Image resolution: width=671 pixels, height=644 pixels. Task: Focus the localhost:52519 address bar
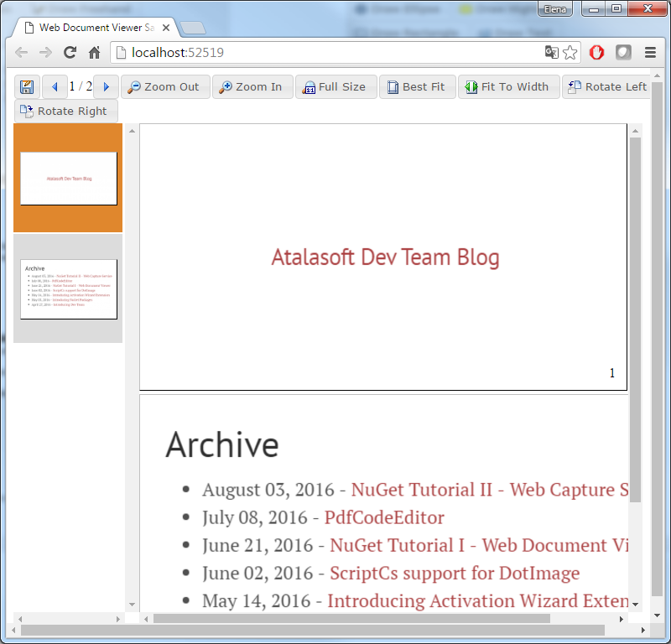[325, 53]
